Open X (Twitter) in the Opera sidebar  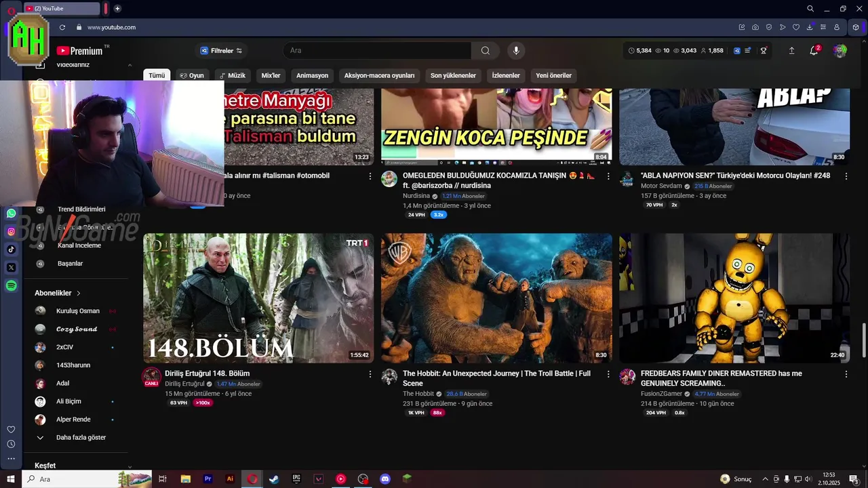(11, 268)
